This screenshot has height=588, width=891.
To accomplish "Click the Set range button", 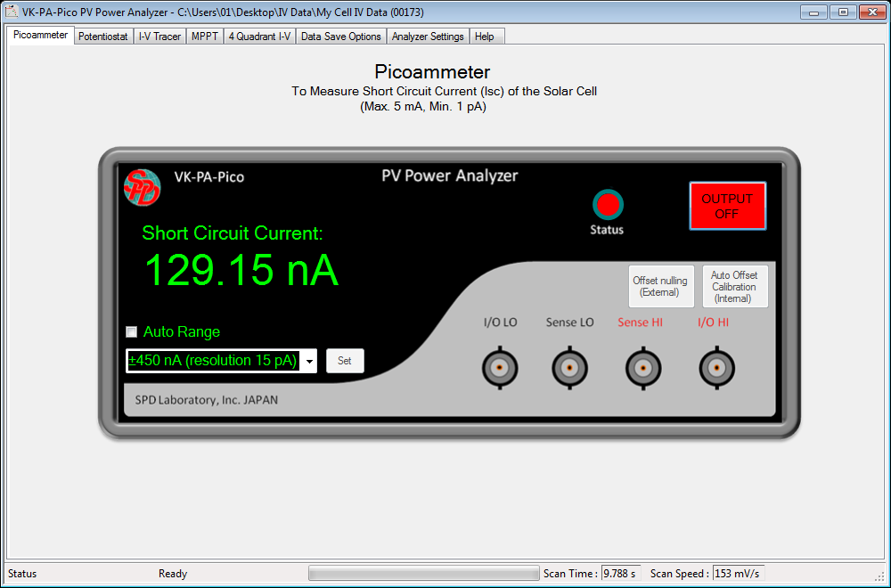I will [x=345, y=361].
